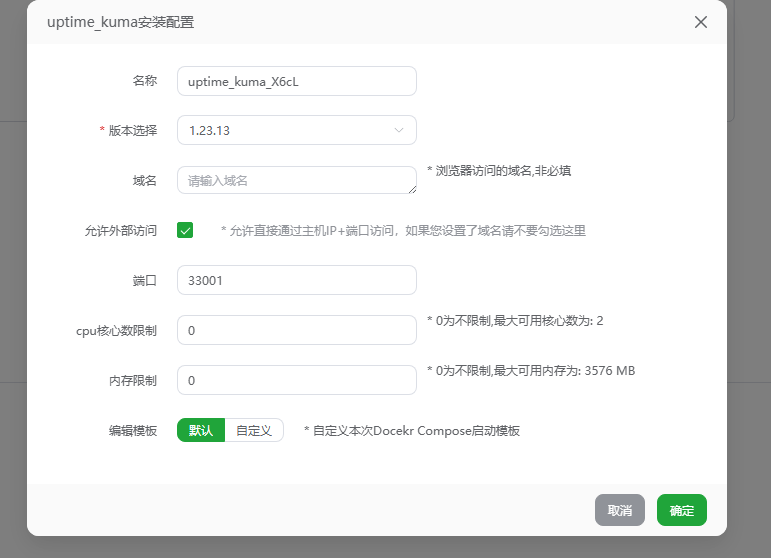
Task: Uncheck the 允许外部访问 checkbox
Action: coord(185,230)
